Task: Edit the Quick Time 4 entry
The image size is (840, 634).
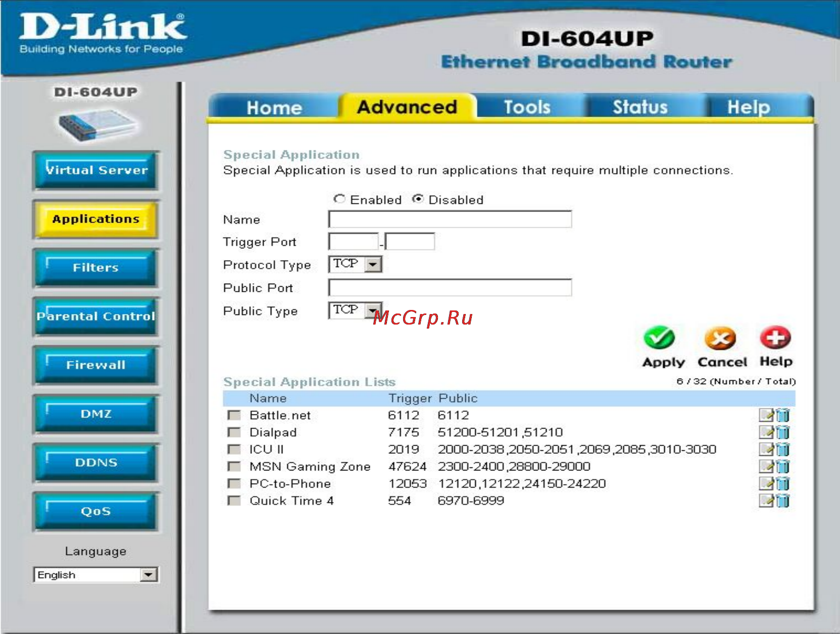Action: click(767, 501)
